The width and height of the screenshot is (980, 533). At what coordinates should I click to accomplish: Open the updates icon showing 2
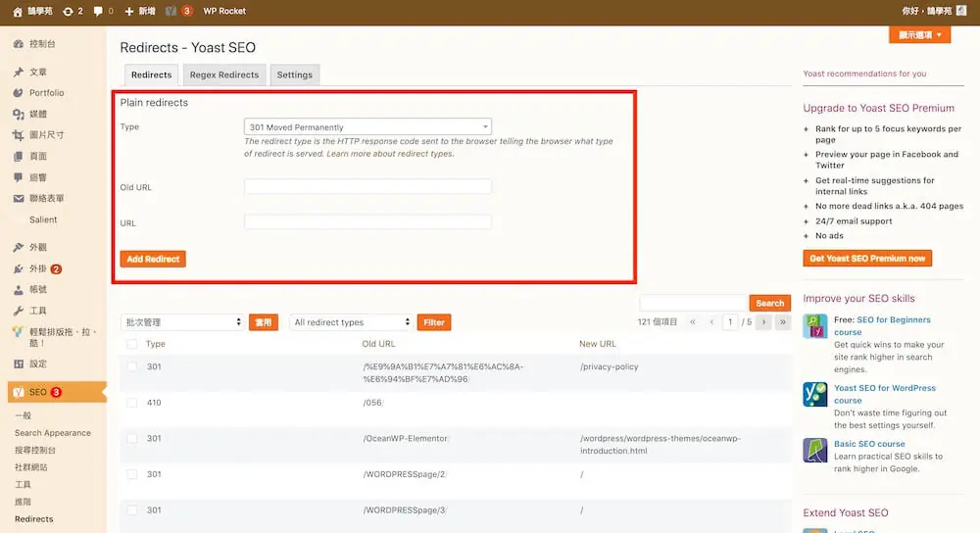68,11
